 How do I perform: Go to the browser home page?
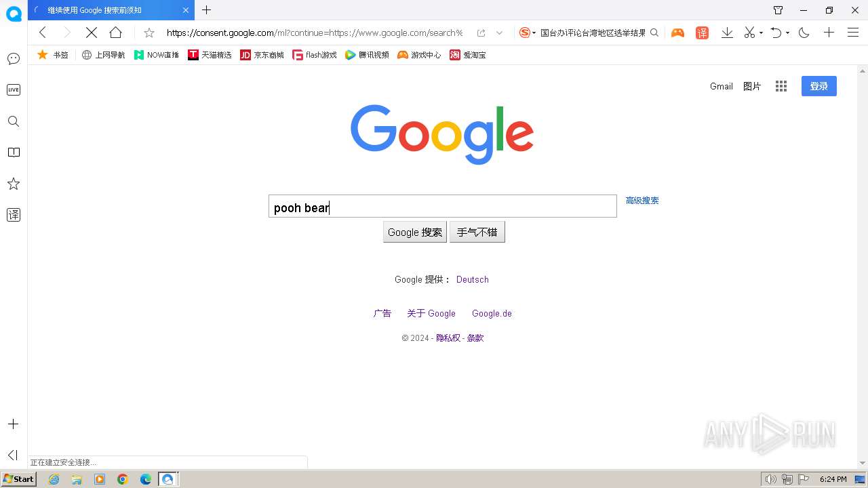pos(115,33)
